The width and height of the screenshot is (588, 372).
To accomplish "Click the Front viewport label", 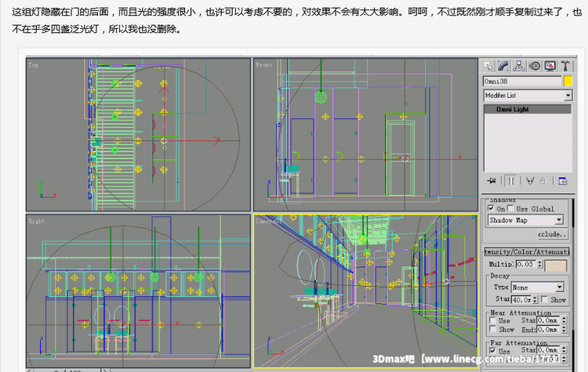I will tap(264, 65).
